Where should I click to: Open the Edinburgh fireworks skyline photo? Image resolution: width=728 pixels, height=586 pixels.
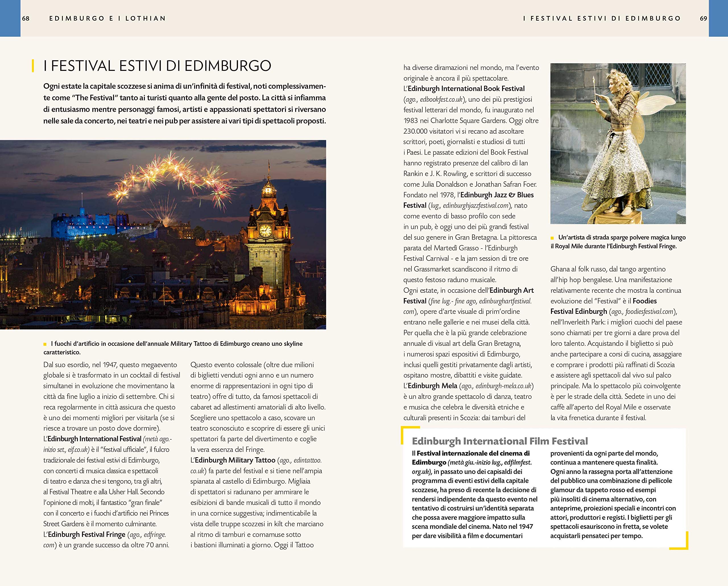click(x=163, y=235)
